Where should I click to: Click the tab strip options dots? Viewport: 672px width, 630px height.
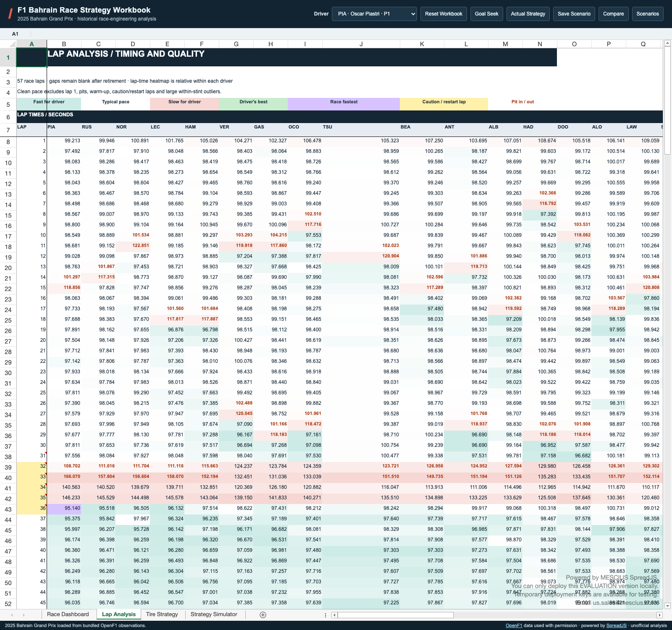click(x=325, y=615)
